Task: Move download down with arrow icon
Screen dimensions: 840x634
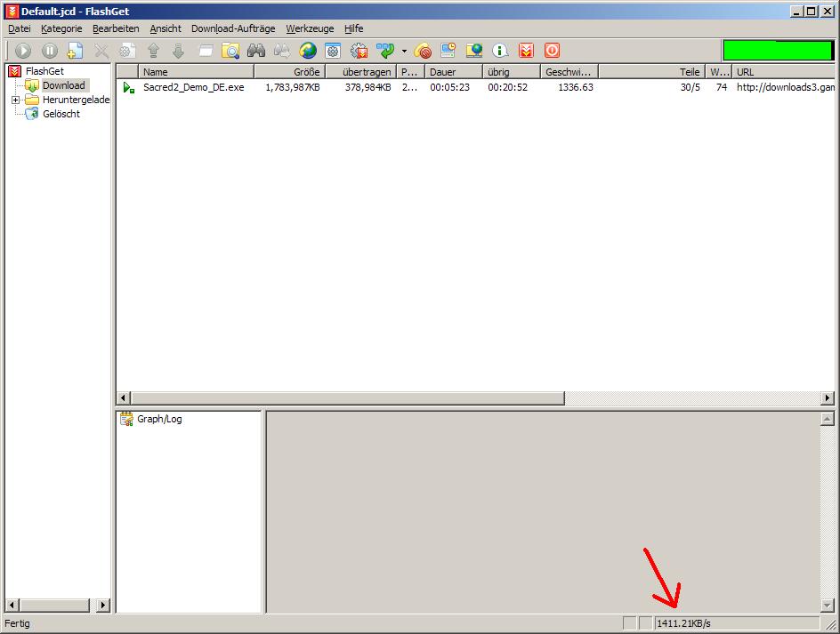Action: pos(178,51)
